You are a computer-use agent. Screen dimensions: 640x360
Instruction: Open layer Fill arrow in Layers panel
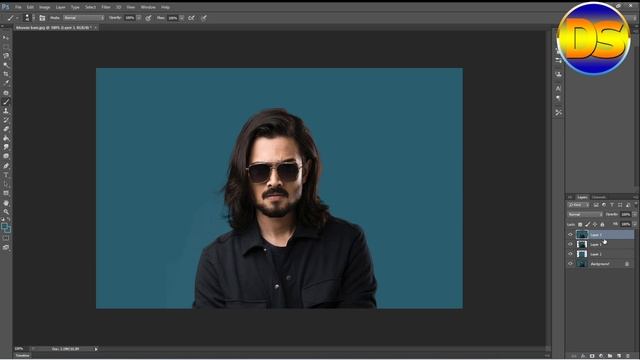pos(634,224)
